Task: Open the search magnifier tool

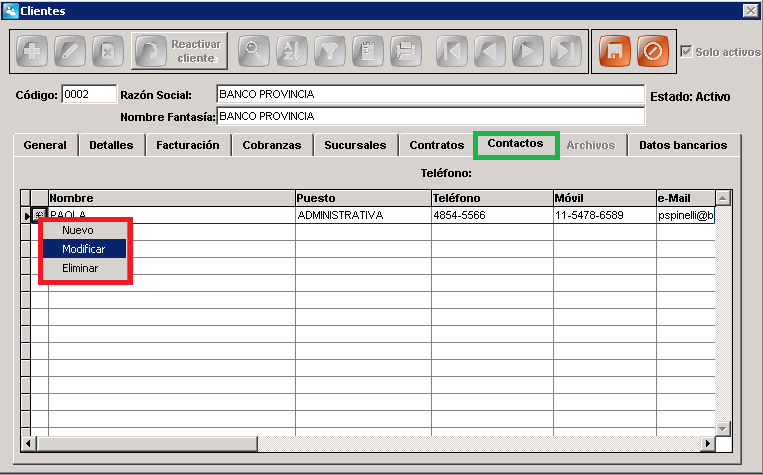Action: point(254,51)
